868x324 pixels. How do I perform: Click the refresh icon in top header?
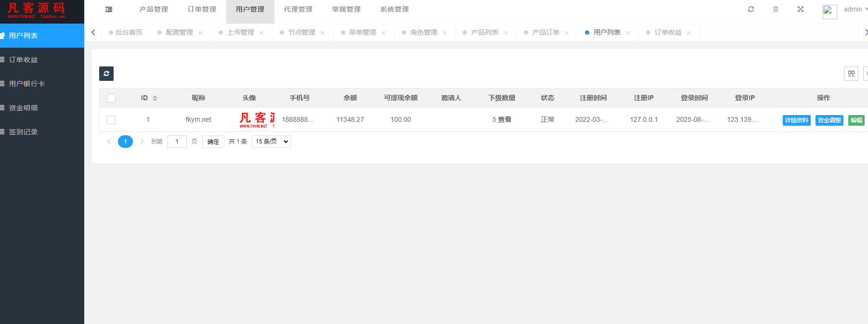coord(751,10)
